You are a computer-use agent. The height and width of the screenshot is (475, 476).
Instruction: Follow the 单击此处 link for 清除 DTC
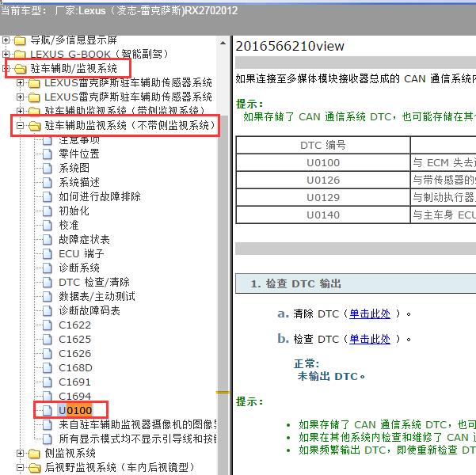tap(370, 313)
